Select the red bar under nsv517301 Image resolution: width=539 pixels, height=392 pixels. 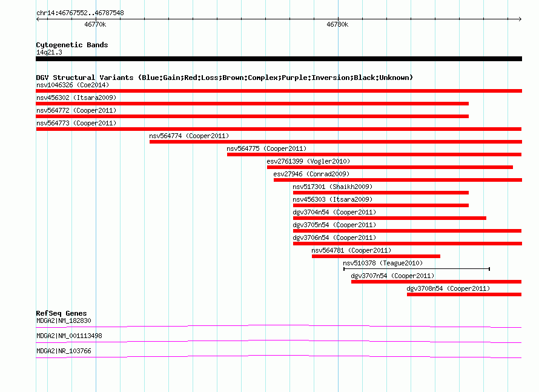click(x=381, y=193)
